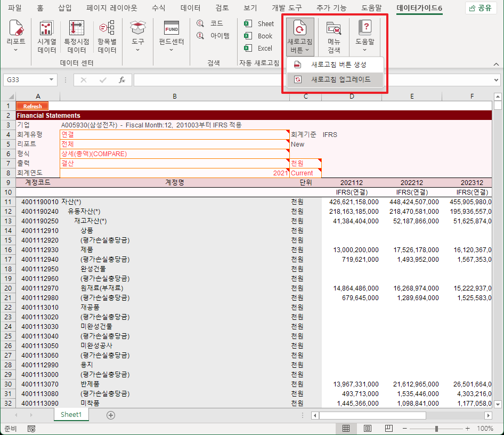Expand the 도움말 ribbon button dropdown
The height and width of the screenshot is (435, 504).
364,50
